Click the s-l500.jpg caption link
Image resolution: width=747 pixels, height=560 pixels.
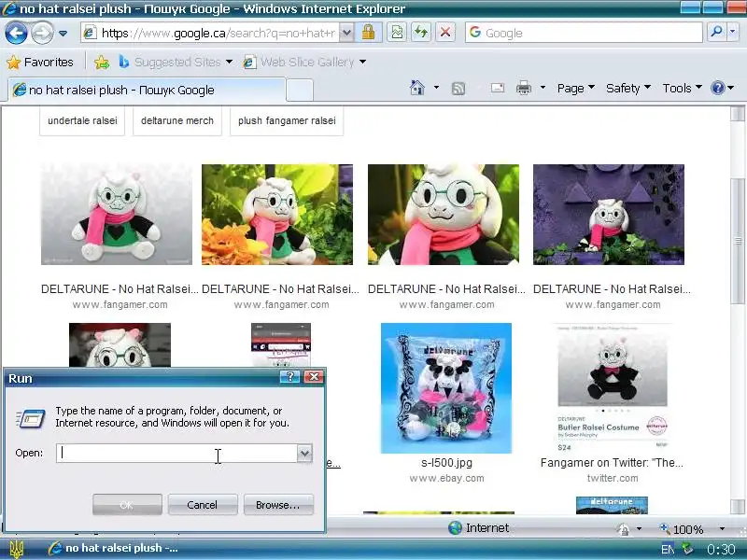(446, 462)
